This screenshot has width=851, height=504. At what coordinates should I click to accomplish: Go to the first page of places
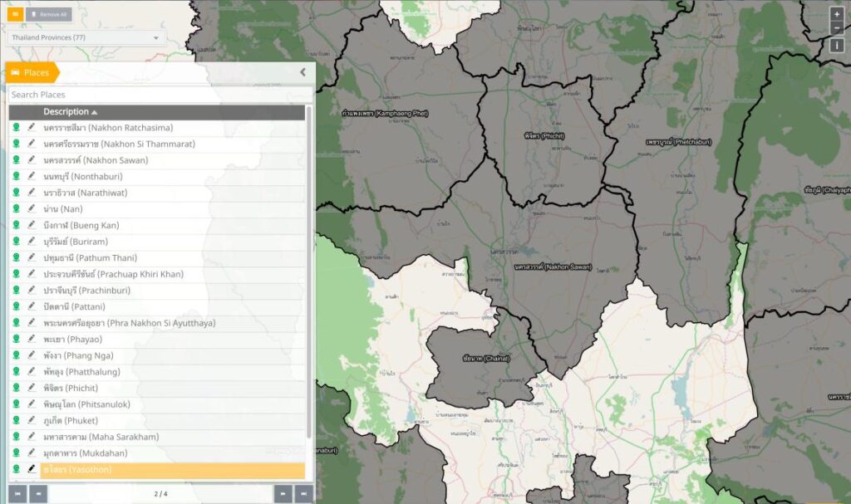17,494
